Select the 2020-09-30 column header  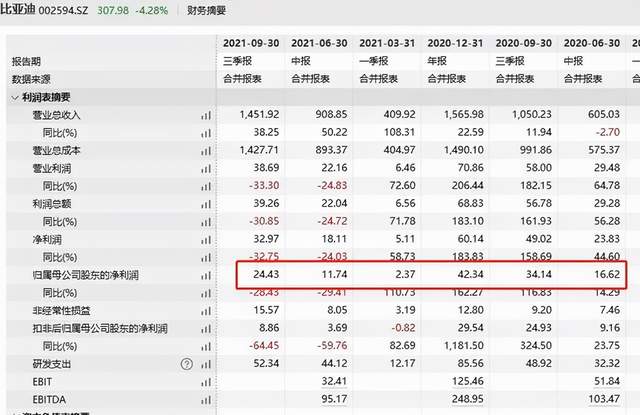(x=524, y=43)
